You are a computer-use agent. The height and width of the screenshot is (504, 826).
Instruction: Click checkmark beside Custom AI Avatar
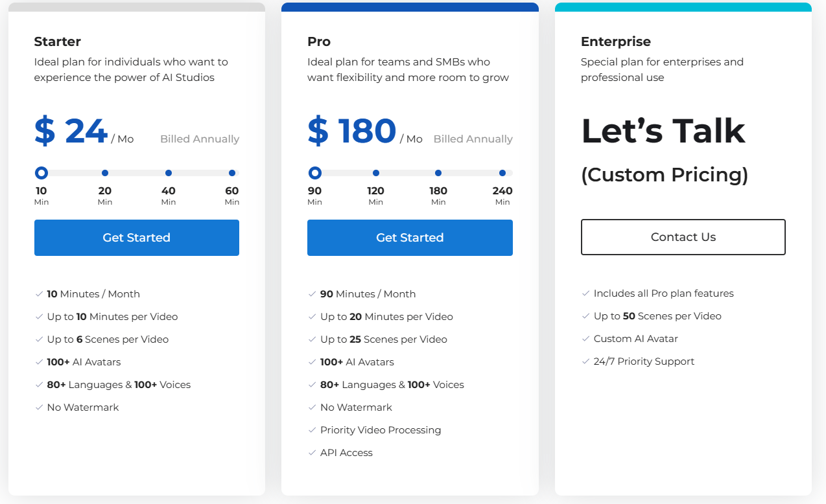[x=585, y=339]
